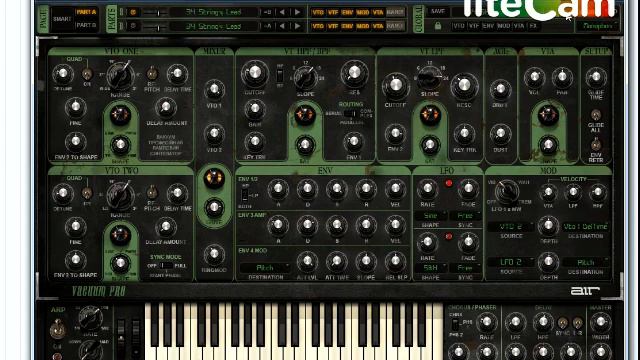Flip the HPF/BPF mode switch

coord(280,76)
